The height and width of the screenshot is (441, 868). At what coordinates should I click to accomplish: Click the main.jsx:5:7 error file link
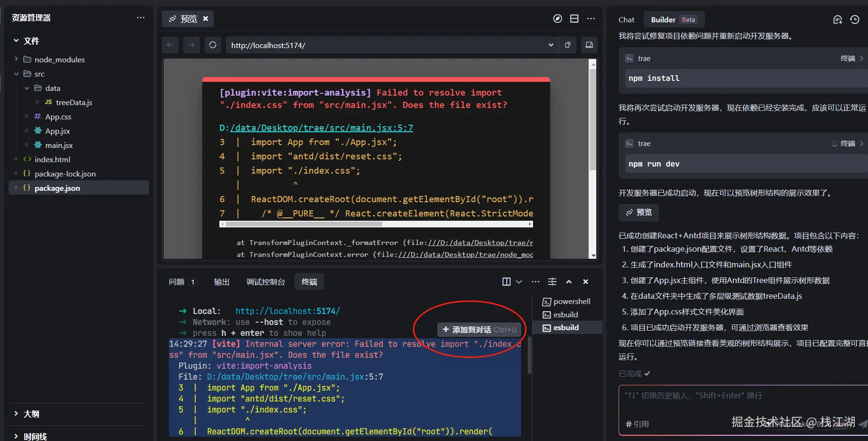tap(321, 127)
